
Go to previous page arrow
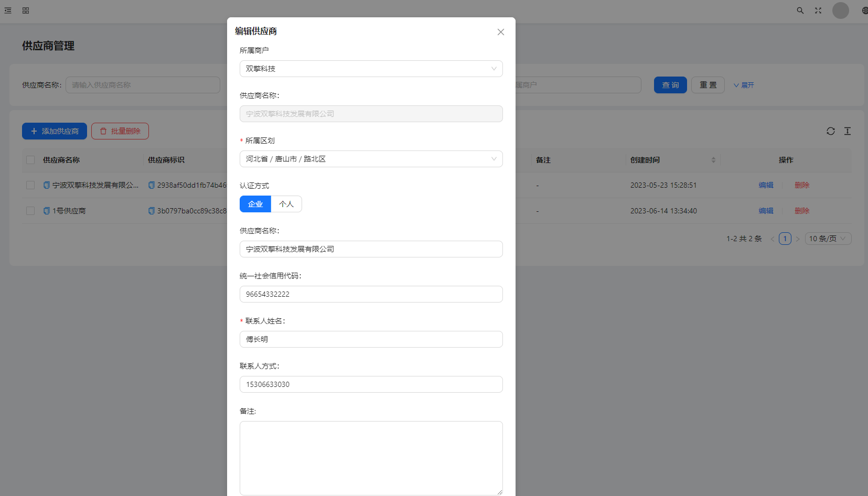point(773,239)
